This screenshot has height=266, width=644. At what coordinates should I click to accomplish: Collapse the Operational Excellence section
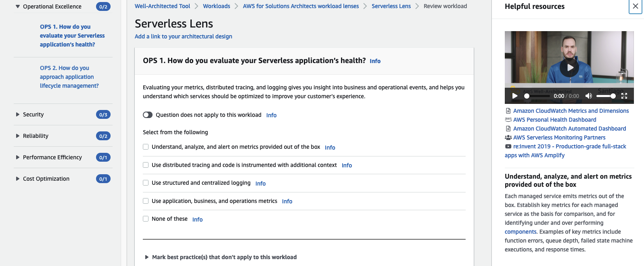click(x=18, y=6)
